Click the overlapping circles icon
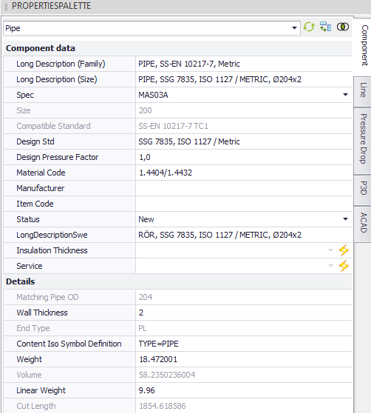This screenshot has height=413, width=371. (x=343, y=27)
